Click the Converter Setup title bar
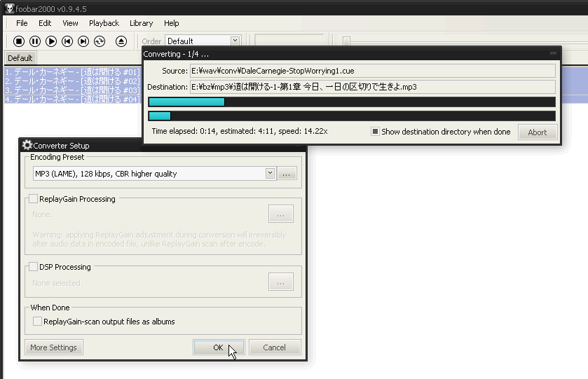 (x=163, y=145)
